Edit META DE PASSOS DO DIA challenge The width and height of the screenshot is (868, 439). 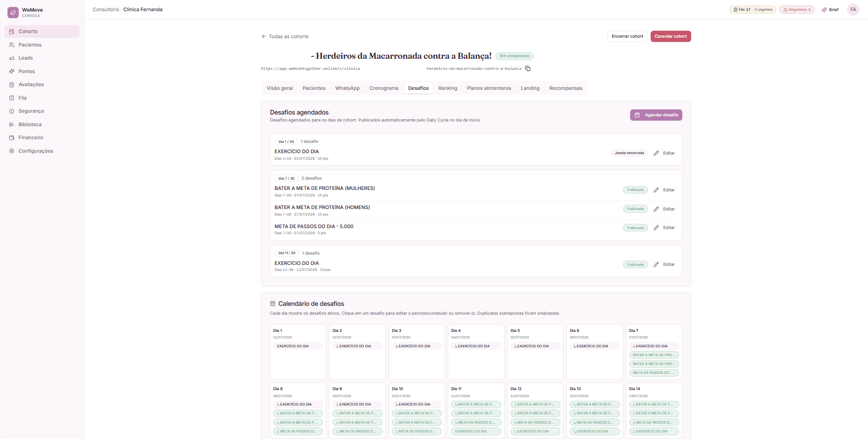pyautogui.click(x=664, y=228)
